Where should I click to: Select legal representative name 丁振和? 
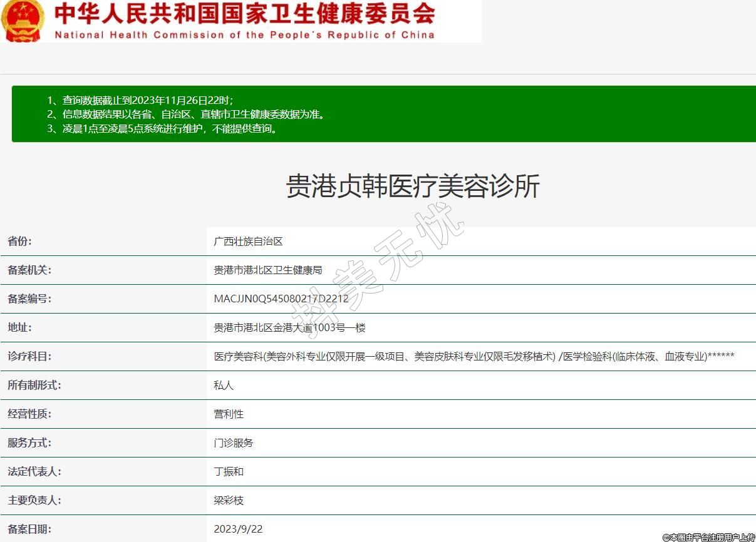click(x=229, y=471)
